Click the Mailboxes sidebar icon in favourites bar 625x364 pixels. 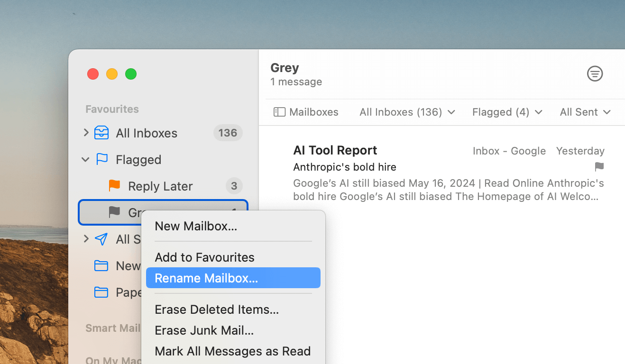click(279, 112)
